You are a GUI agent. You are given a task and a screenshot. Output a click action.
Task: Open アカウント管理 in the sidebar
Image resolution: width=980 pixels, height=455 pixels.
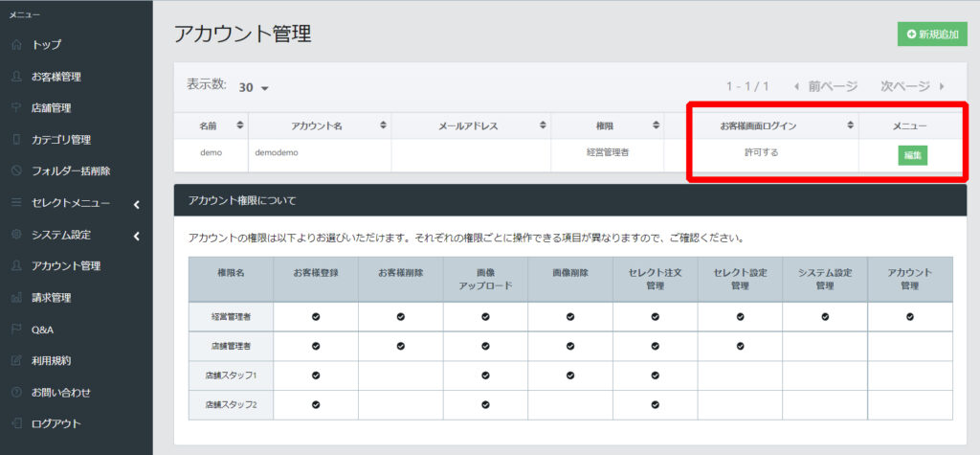65,266
